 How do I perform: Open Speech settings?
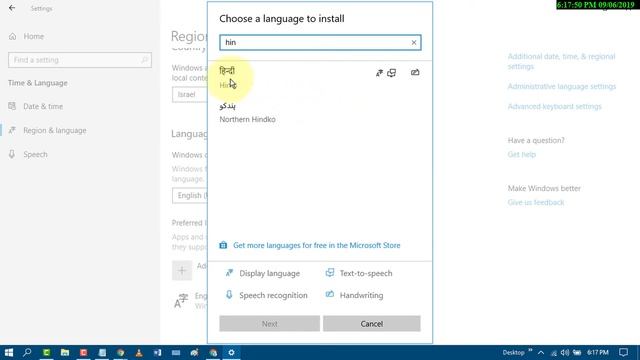click(x=35, y=154)
